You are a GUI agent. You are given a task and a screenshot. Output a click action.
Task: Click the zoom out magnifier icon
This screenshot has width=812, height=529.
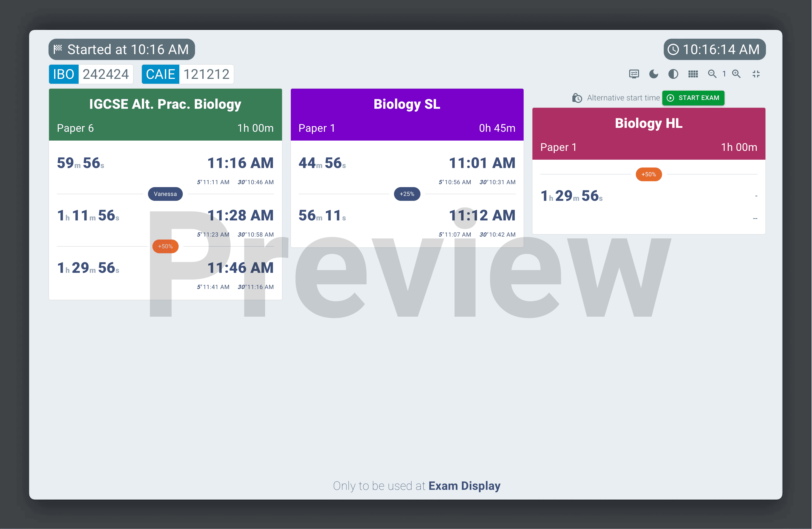[710, 73]
